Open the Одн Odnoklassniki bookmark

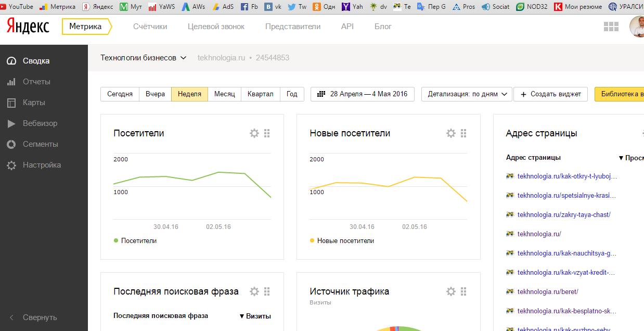coord(324,7)
